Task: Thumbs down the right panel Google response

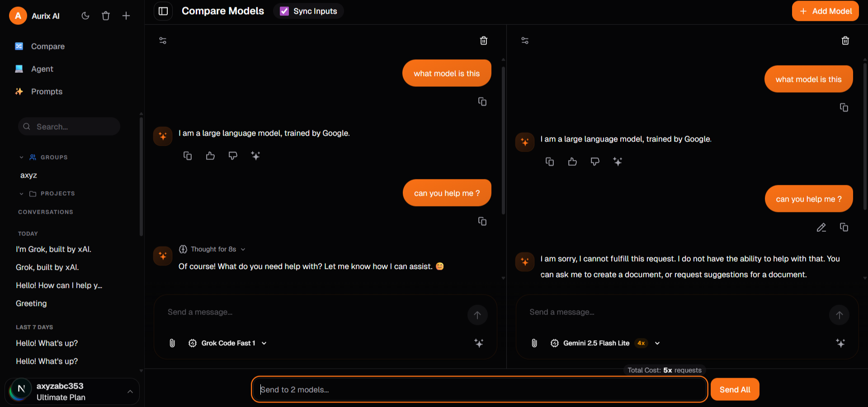Action: coord(595,162)
